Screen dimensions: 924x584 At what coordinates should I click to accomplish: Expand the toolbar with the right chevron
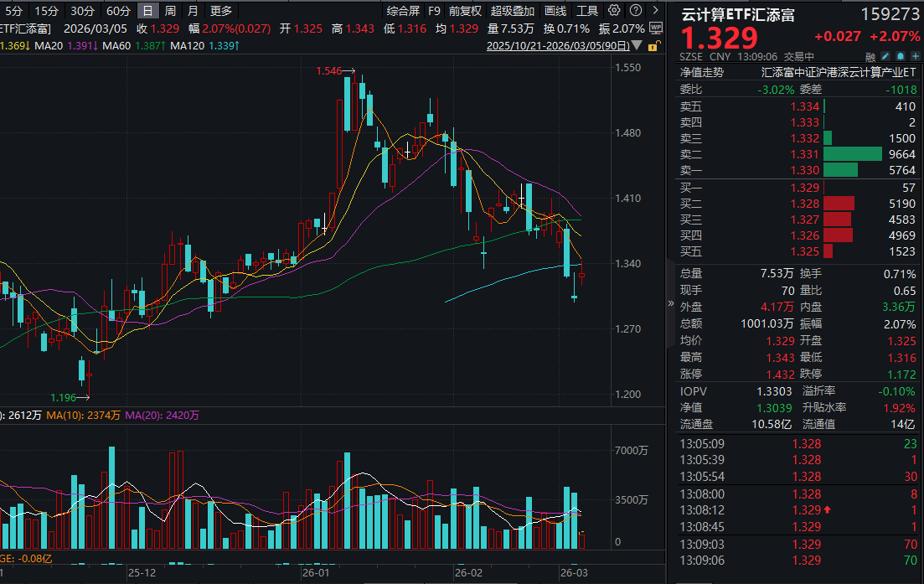click(655, 10)
